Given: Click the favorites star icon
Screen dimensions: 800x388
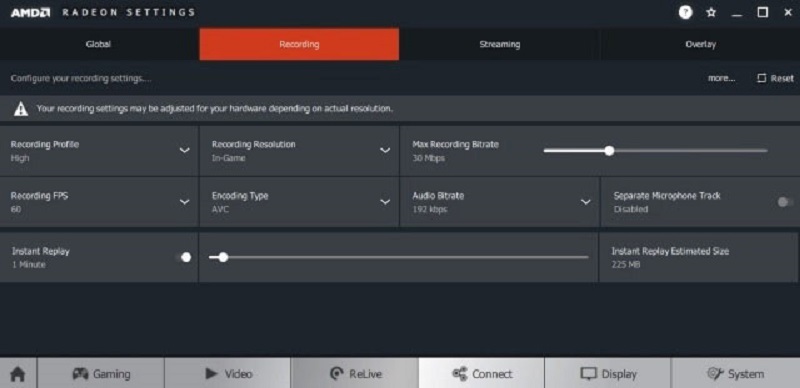Looking at the screenshot, I should point(711,13).
